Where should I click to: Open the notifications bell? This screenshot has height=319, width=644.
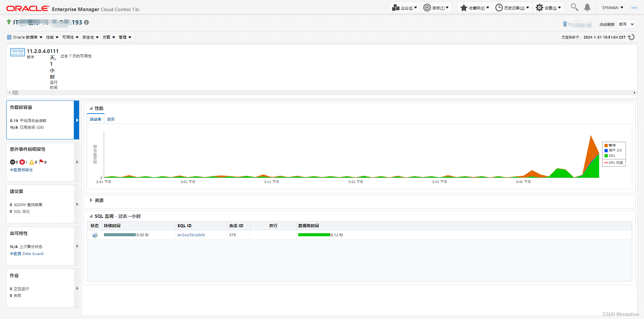(587, 7)
